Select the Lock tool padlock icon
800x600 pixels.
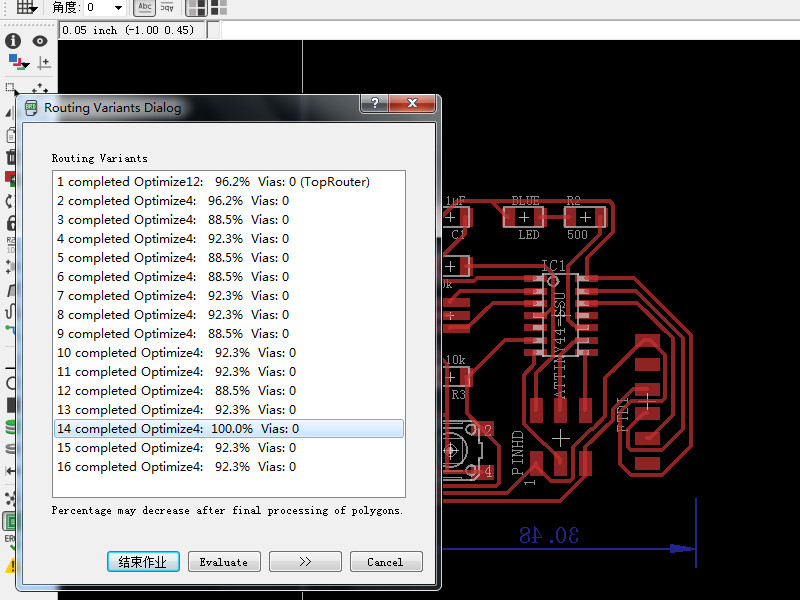point(11,222)
